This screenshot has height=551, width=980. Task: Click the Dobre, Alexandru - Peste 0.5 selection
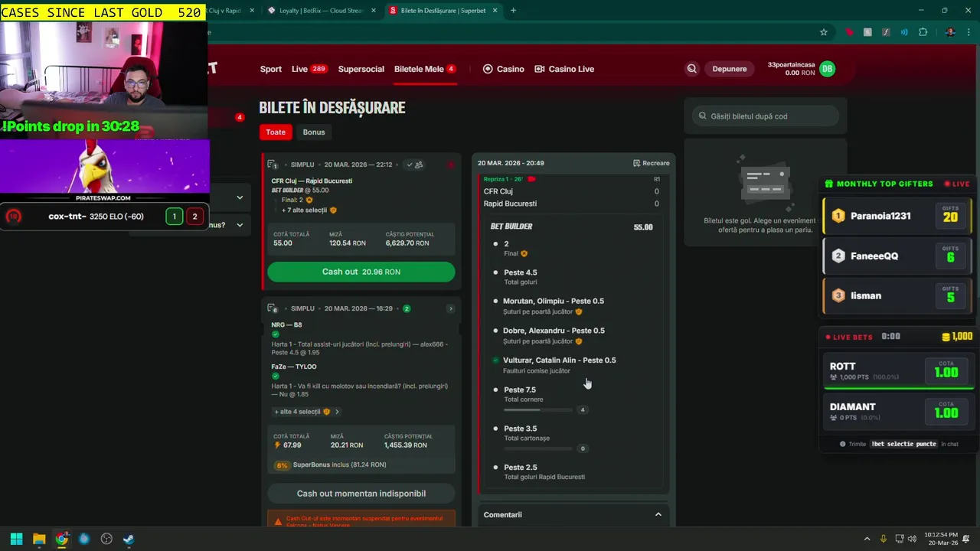tap(554, 335)
